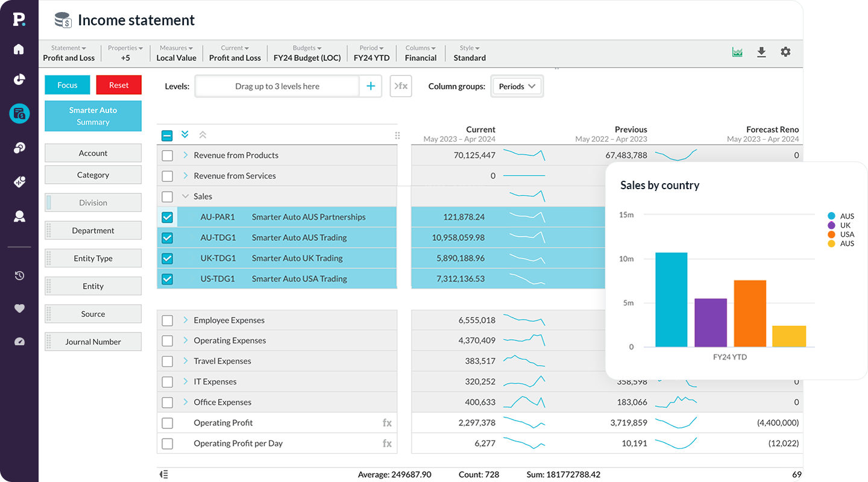Open the pie chart dashboard icon
The width and height of the screenshot is (868, 482).
point(19,80)
